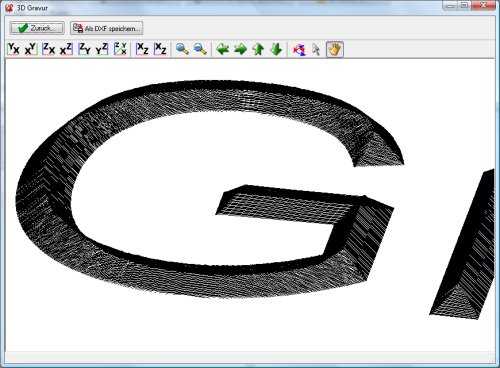
Task: Pan view left with green arrow
Action: coord(222,49)
